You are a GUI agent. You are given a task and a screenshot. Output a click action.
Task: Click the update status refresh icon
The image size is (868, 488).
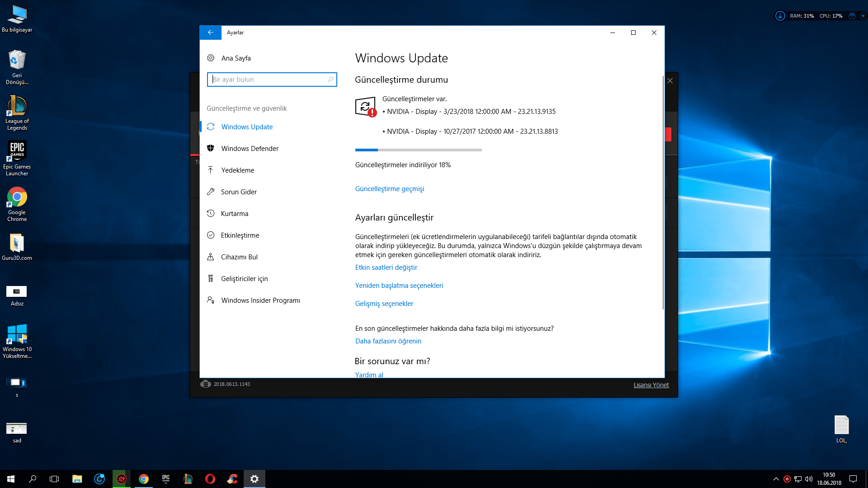(x=366, y=107)
